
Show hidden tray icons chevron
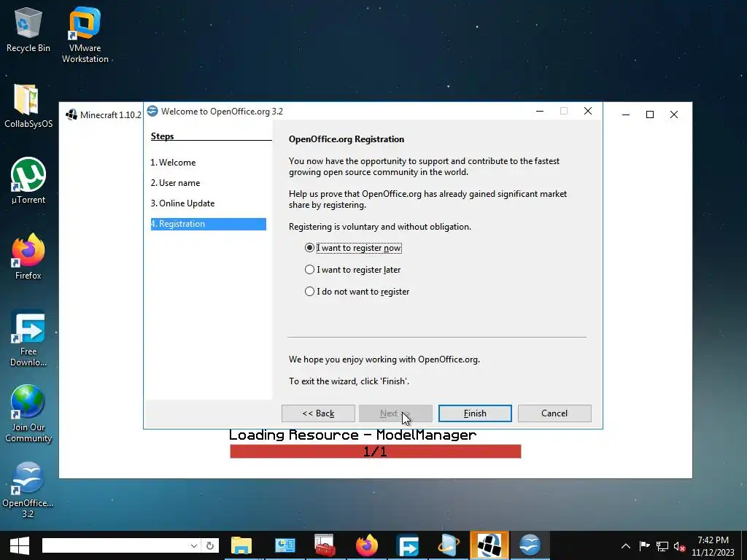coord(626,546)
